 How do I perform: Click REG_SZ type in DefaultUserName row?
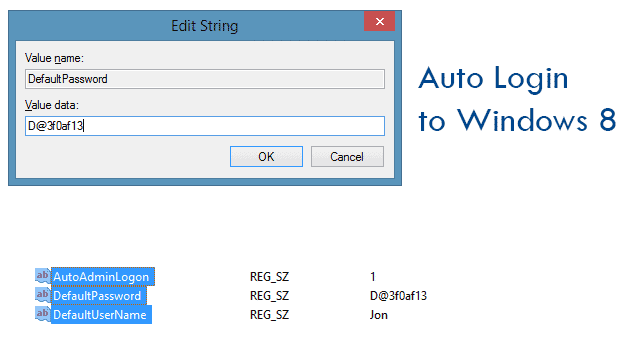pos(269,315)
